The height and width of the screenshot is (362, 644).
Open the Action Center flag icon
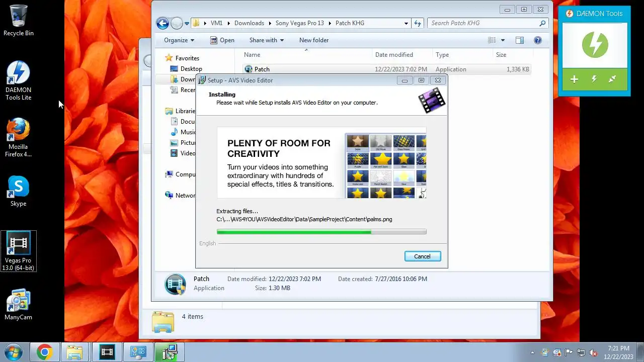pyautogui.click(x=569, y=352)
